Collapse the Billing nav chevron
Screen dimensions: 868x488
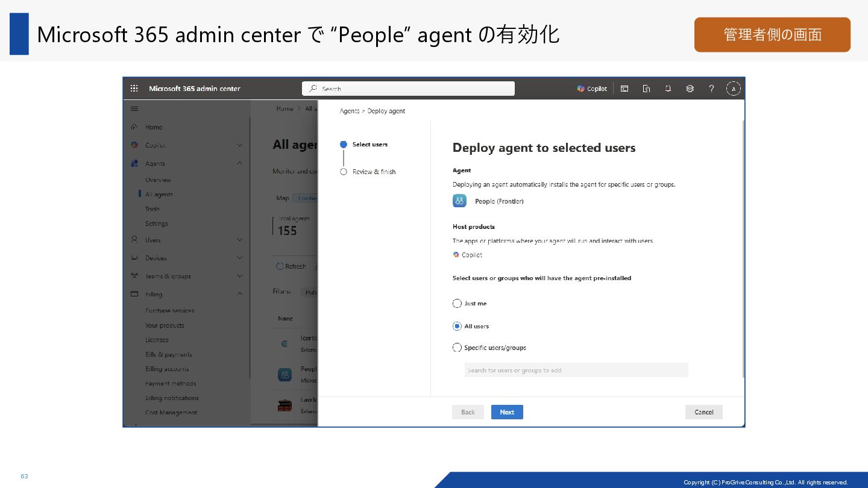click(240, 294)
